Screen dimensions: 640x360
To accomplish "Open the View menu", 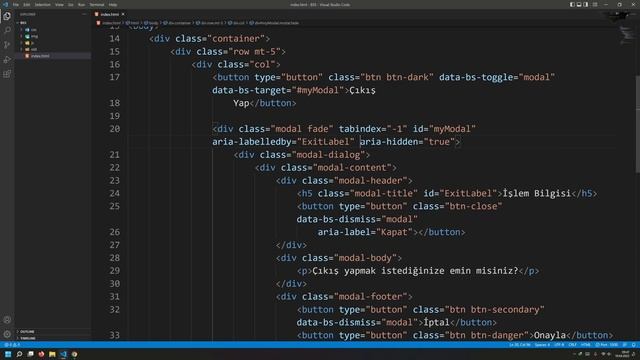I will (x=59, y=5).
